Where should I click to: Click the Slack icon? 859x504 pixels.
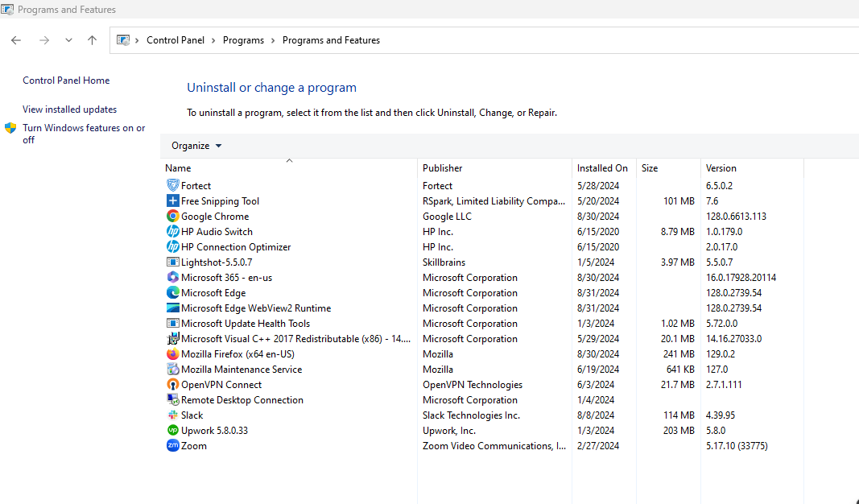[x=171, y=415]
